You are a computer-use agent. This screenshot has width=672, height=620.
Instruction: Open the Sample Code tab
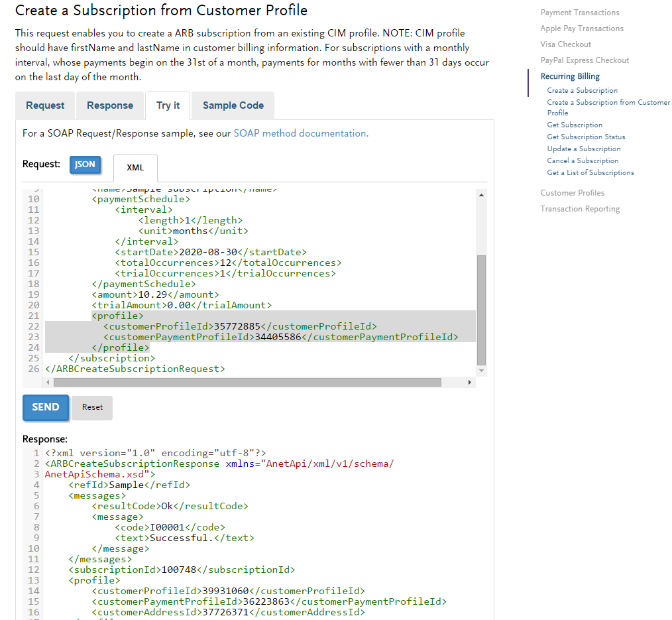coord(233,105)
